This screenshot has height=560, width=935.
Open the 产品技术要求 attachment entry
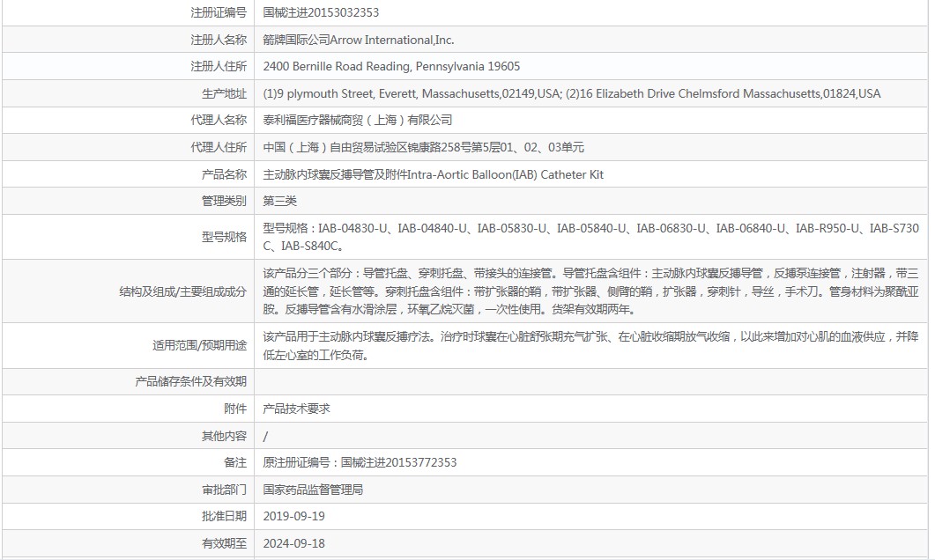tap(296, 409)
